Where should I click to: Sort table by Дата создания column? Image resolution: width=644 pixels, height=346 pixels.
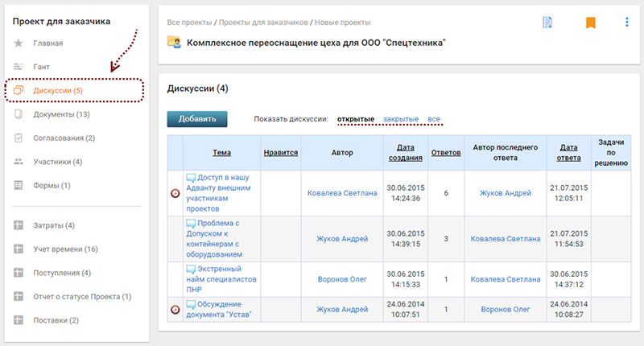click(x=406, y=151)
